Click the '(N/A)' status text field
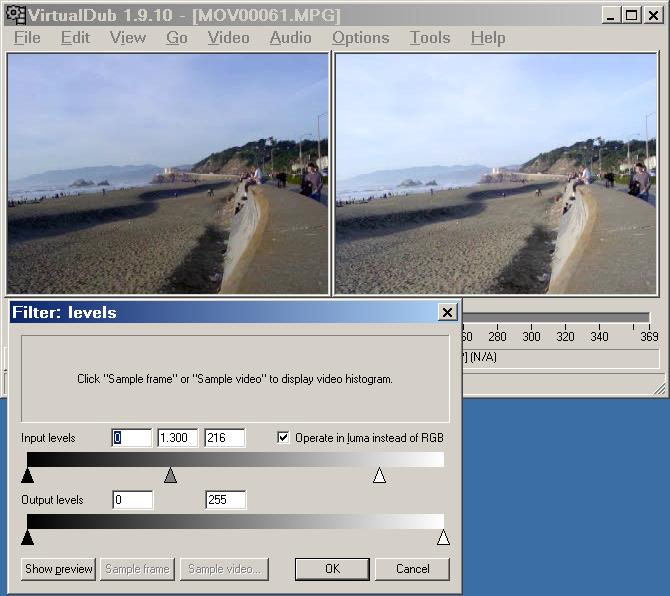This screenshot has width=670, height=596. click(x=560, y=358)
